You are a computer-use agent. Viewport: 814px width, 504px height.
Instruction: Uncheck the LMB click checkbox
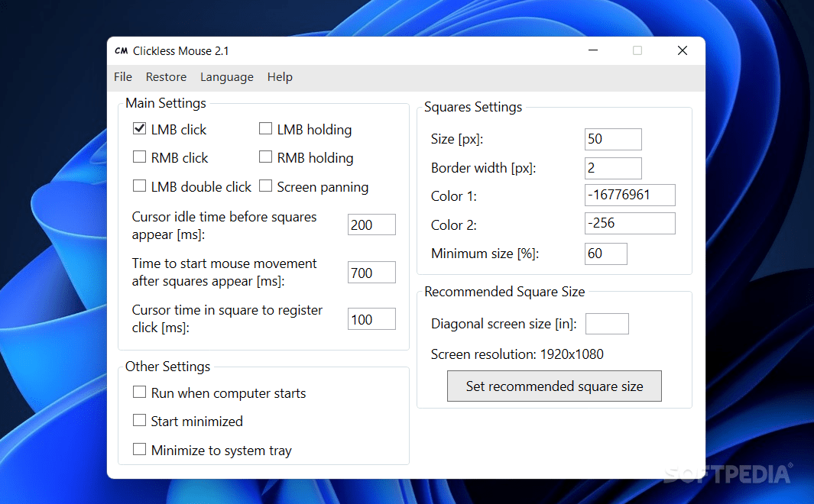[139, 128]
